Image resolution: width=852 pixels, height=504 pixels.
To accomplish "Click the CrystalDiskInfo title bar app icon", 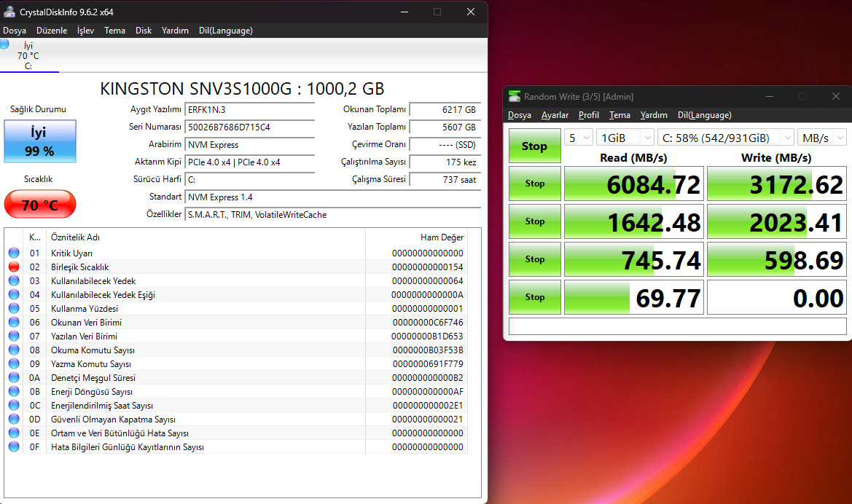I will (x=9, y=12).
